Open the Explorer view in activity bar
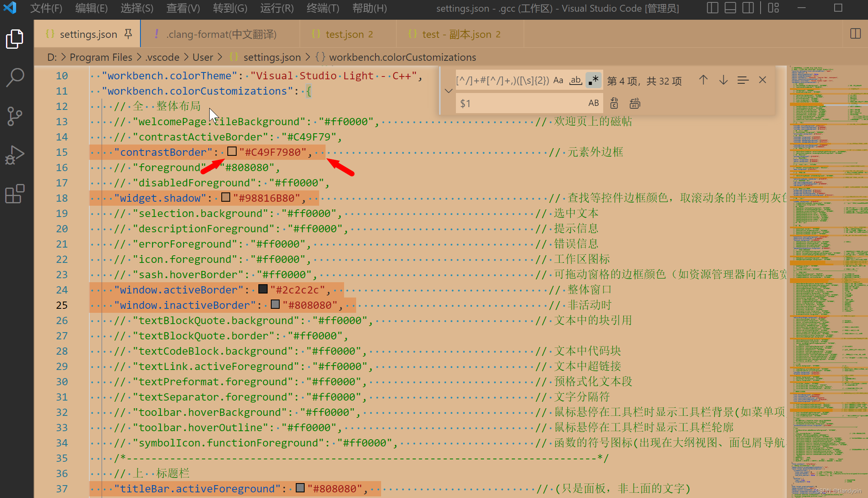The image size is (868, 498). 15,39
